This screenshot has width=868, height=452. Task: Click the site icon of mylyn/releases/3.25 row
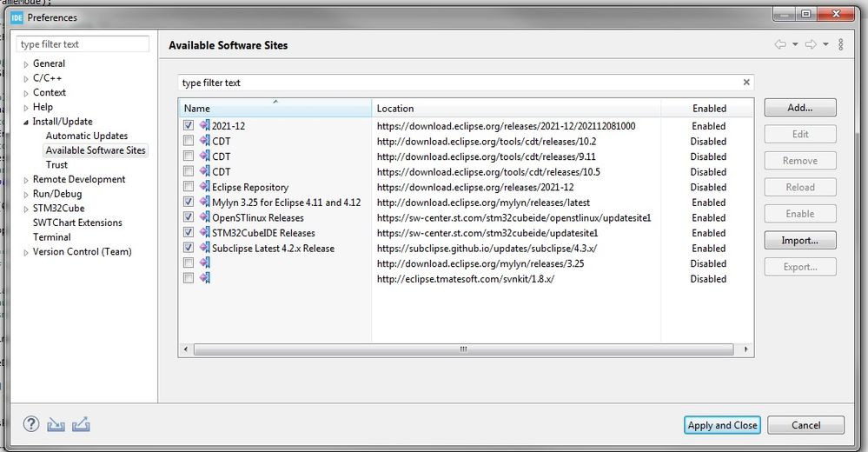click(x=205, y=263)
